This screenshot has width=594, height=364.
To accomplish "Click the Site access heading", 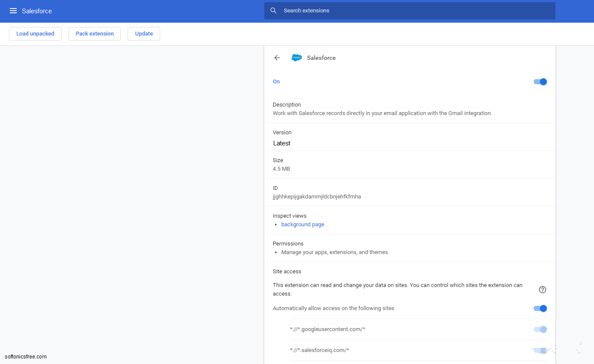I will click(x=287, y=272).
